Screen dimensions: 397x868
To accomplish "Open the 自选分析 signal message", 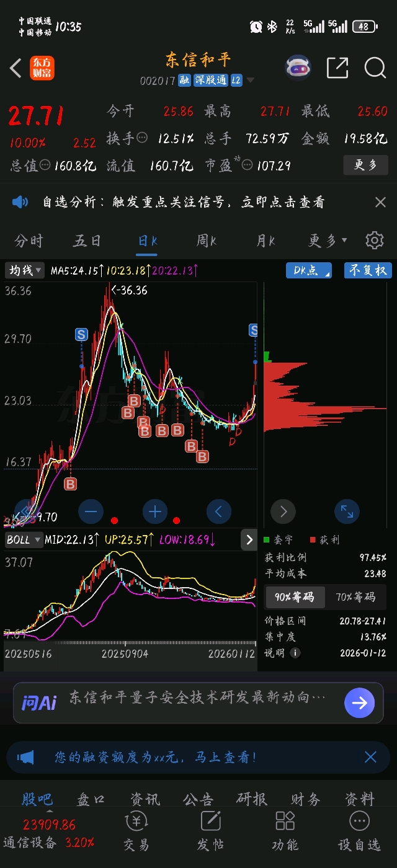I will pos(183,202).
